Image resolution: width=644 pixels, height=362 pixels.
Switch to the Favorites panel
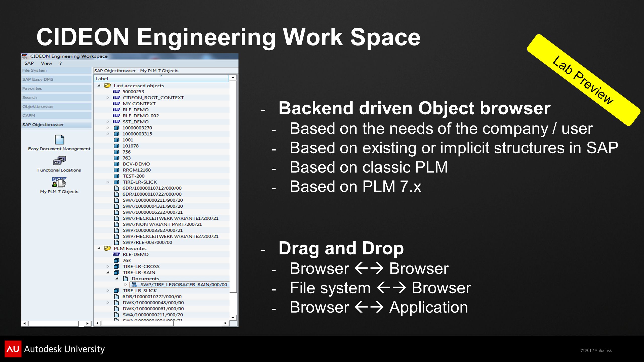(57, 88)
